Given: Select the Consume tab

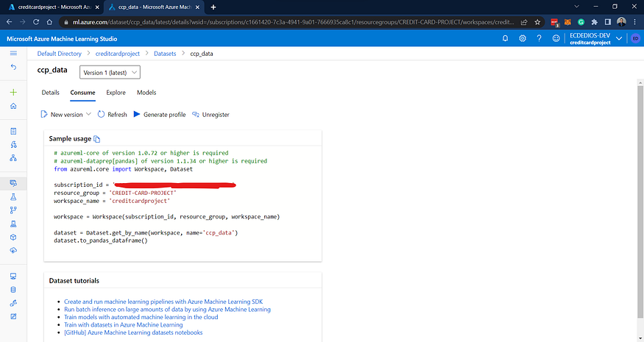Looking at the screenshot, I should coord(82,93).
